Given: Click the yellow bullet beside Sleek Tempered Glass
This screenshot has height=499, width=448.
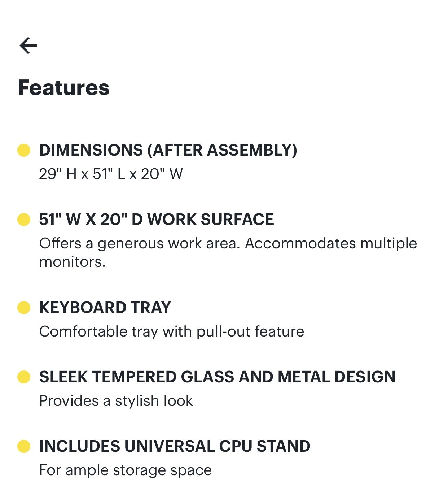Looking at the screenshot, I should click(x=24, y=377).
